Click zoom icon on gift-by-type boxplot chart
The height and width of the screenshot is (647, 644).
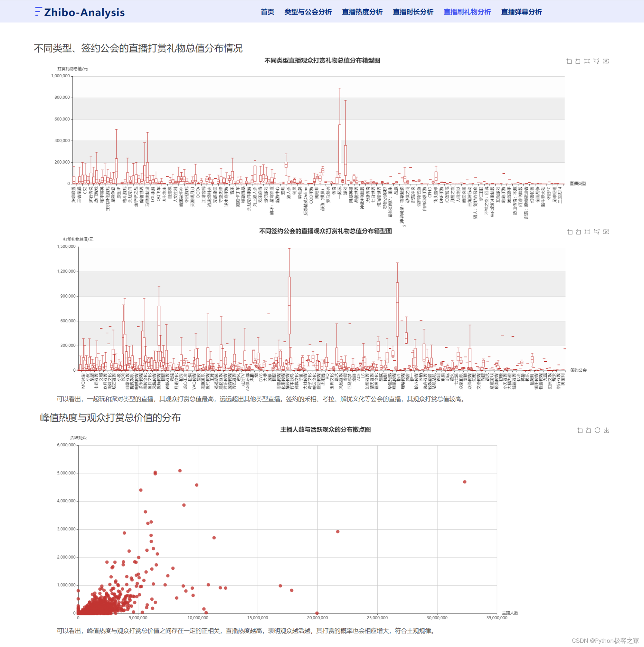[x=569, y=61]
